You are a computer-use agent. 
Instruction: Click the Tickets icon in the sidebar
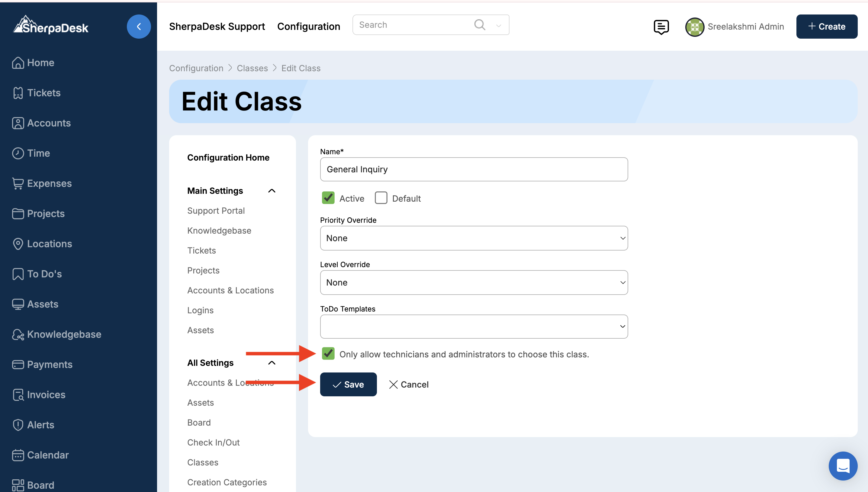pyautogui.click(x=18, y=93)
